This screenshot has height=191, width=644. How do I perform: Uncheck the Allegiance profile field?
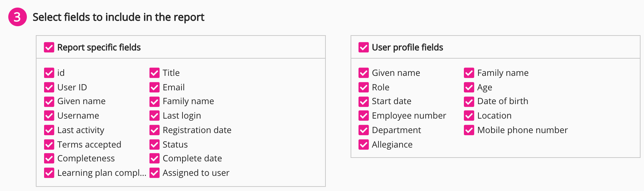tap(364, 144)
